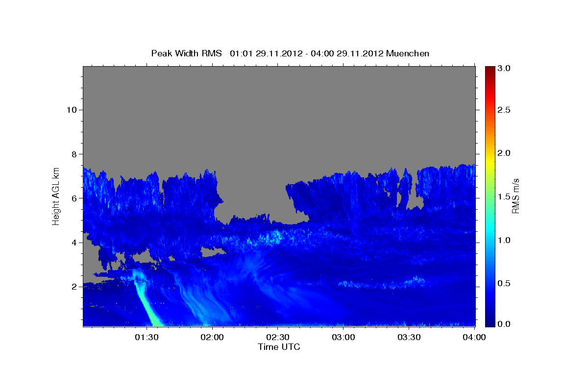588x392 pixels.
Task: Click the 02:30 time tick label
Action: pyautogui.click(x=278, y=338)
